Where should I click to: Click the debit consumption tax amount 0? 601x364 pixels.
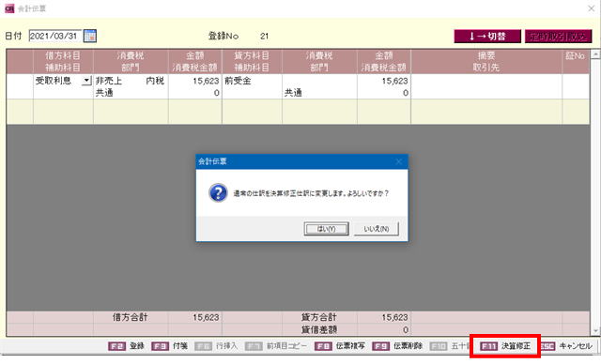(217, 93)
